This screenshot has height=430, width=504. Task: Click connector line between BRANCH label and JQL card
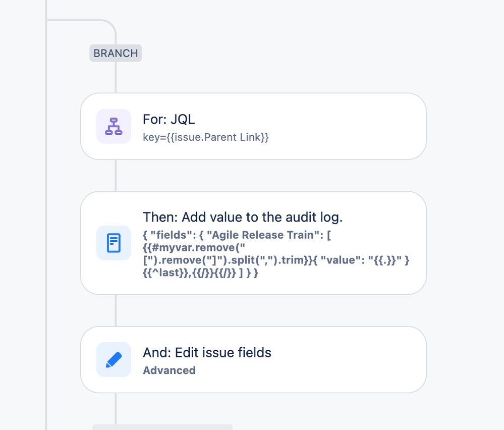tap(116, 77)
